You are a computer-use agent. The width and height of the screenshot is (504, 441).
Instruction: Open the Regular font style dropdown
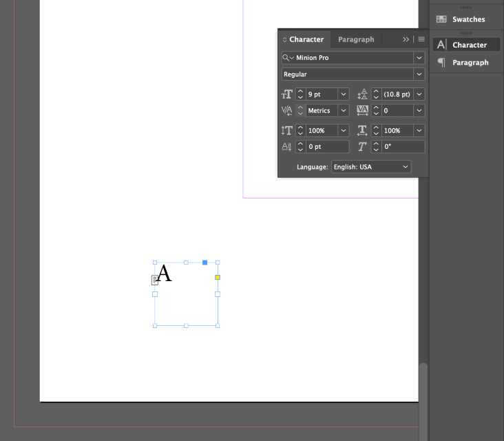coord(419,74)
